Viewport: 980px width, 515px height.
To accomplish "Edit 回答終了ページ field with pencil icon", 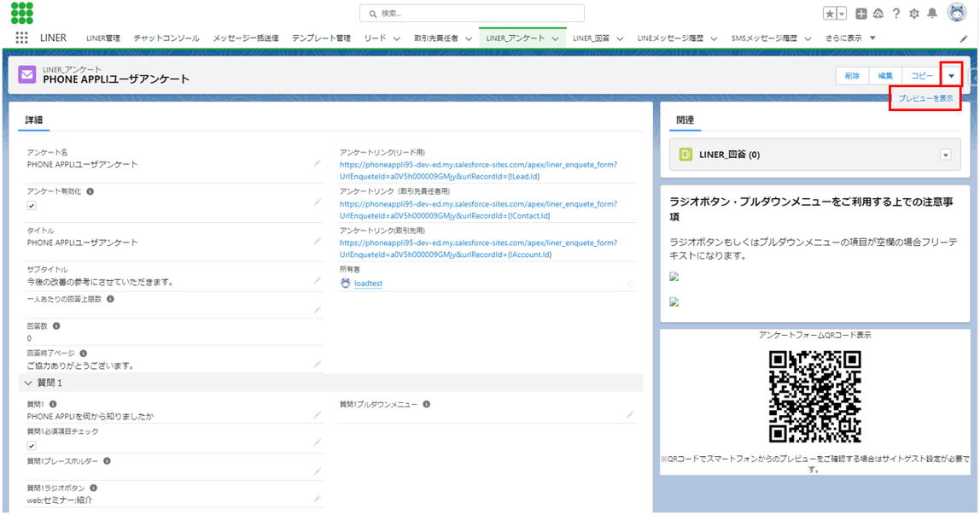I will coord(318,364).
